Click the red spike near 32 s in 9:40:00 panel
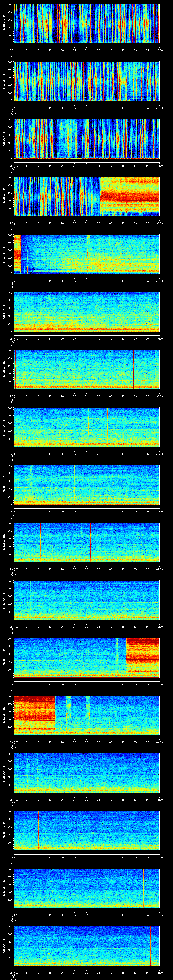Viewport: 173px width, 980px height. click(91, 542)
